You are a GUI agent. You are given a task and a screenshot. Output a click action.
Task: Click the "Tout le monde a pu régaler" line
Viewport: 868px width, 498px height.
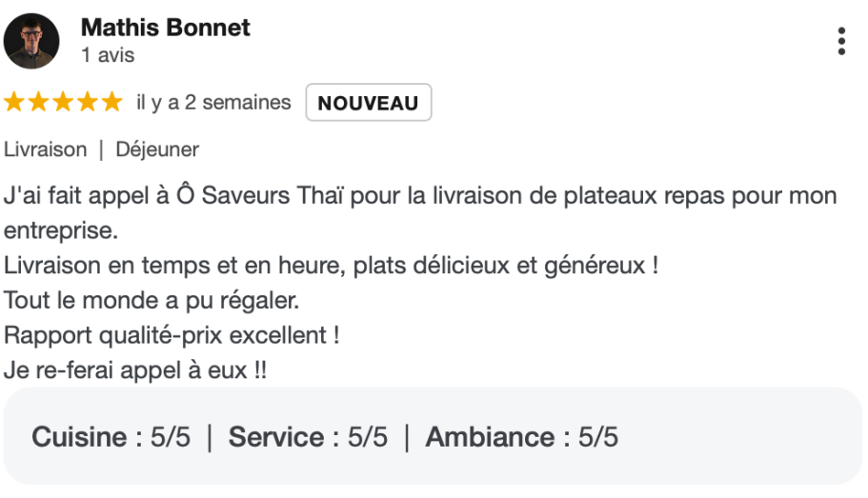[x=151, y=301]
